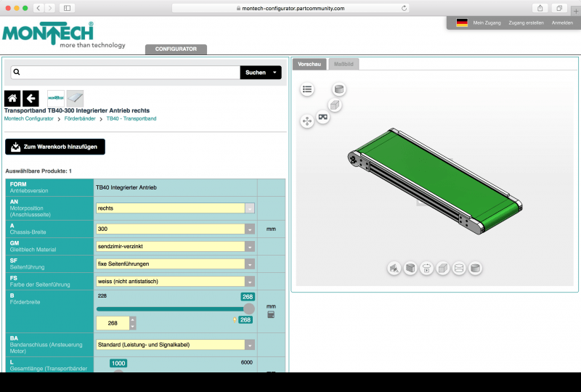Click Zum Warenkorb hinzufügen button
Image resolution: width=581 pixels, height=392 pixels.
(x=55, y=147)
